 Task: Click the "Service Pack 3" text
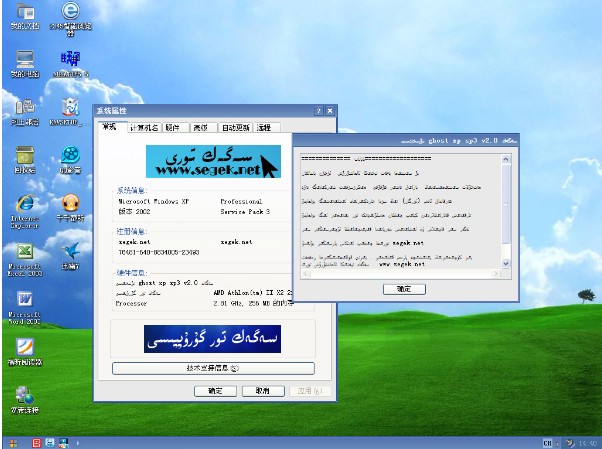point(245,212)
